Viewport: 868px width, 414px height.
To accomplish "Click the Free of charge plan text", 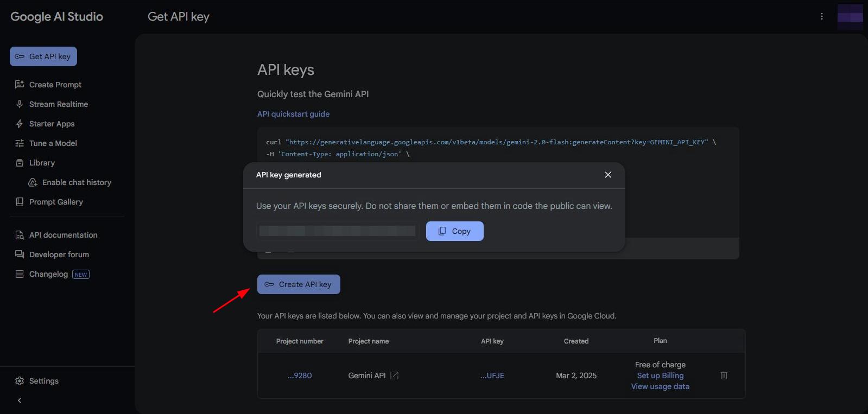I will [x=660, y=365].
